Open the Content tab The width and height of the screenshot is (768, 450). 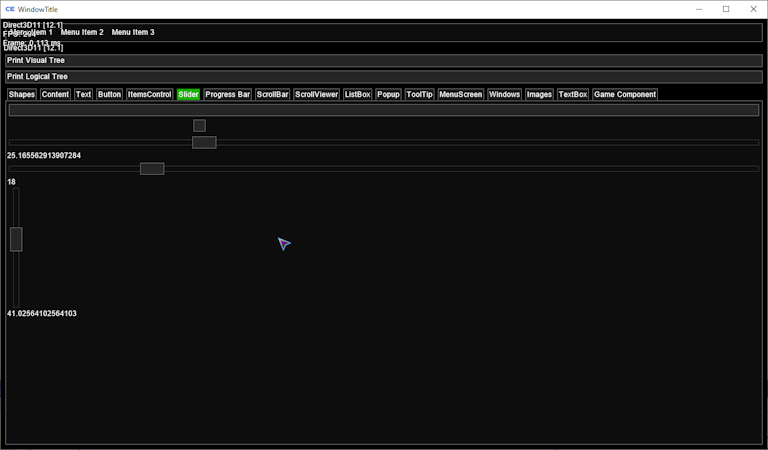pos(55,94)
